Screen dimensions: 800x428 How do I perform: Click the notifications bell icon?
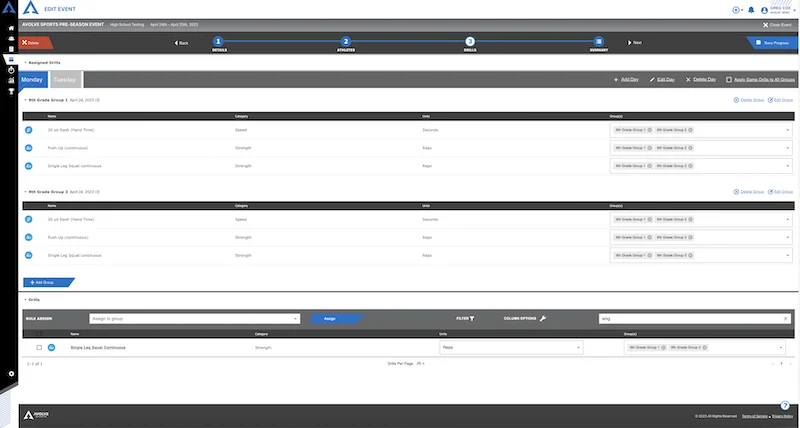click(751, 10)
